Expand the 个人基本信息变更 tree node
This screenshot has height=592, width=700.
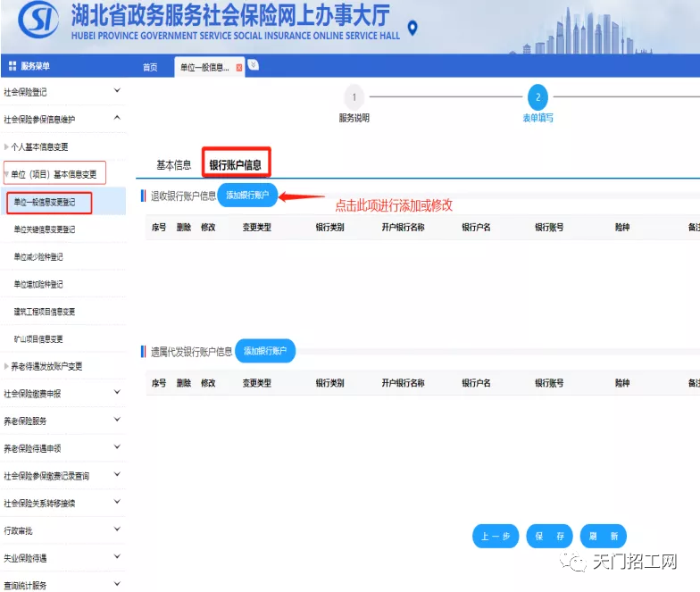[7, 146]
